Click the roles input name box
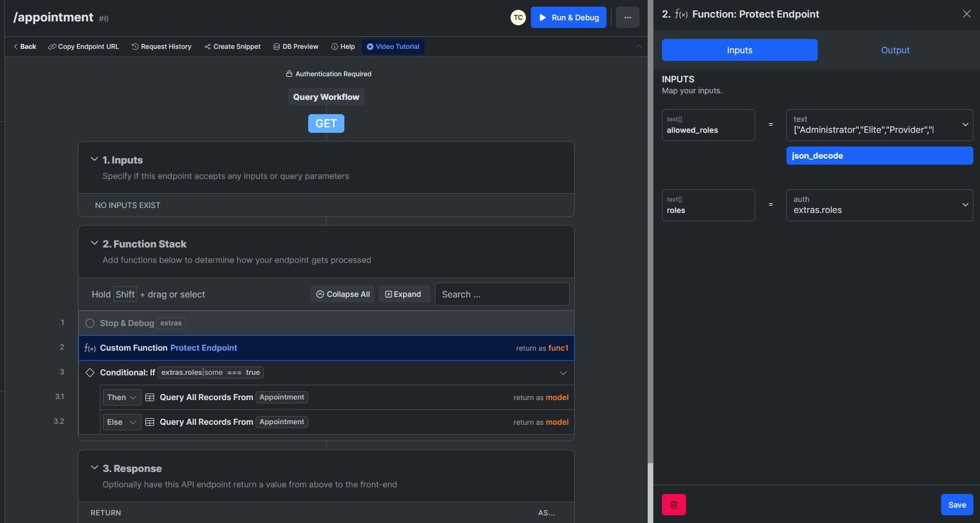 708,205
